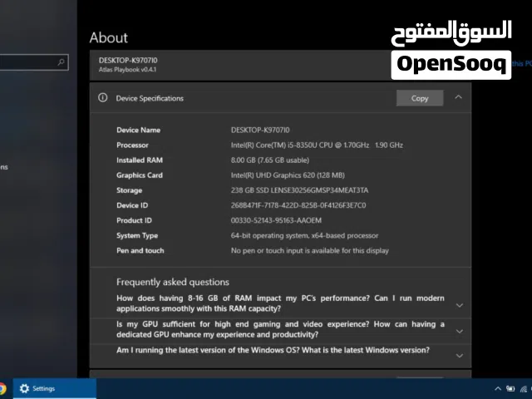Open Chrome from the taskbar
The height and width of the screenshot is (399, 532).
(x=2, y=388)
